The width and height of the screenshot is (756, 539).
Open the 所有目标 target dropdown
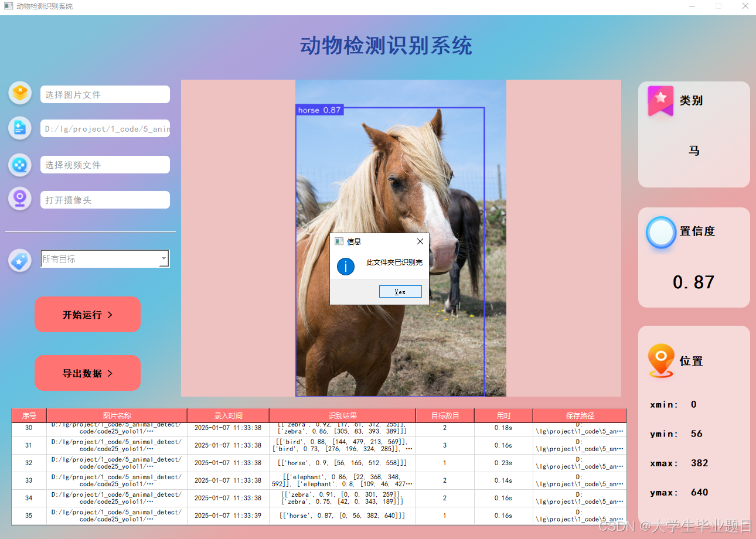click(x=105, y=259)
